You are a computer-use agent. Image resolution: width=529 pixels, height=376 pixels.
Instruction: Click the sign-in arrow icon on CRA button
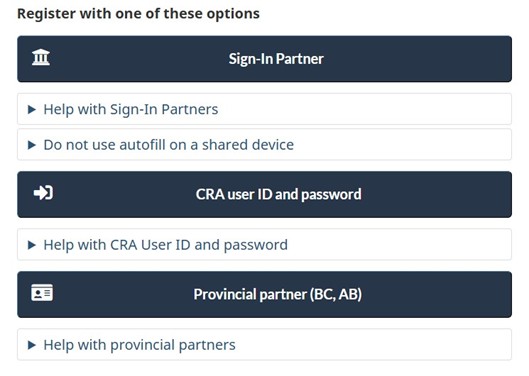click(x=43, y=193)
